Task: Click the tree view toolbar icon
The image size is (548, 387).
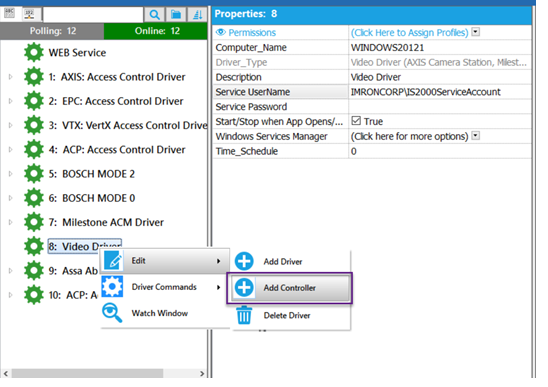Action: (29, 14)
